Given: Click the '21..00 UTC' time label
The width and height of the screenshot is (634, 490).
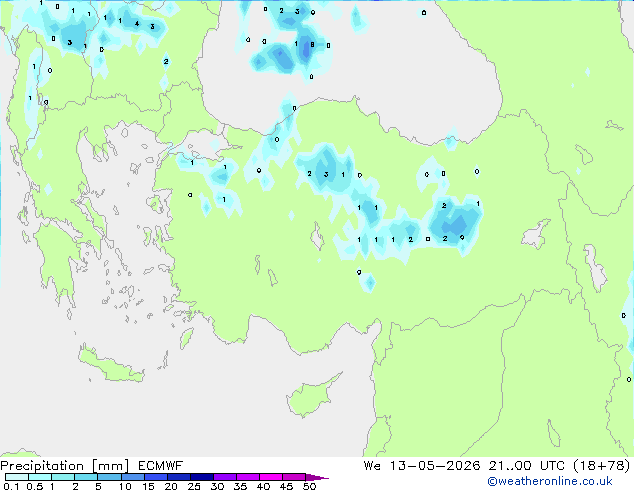Looking at the screenshot, I should [526, 466].
